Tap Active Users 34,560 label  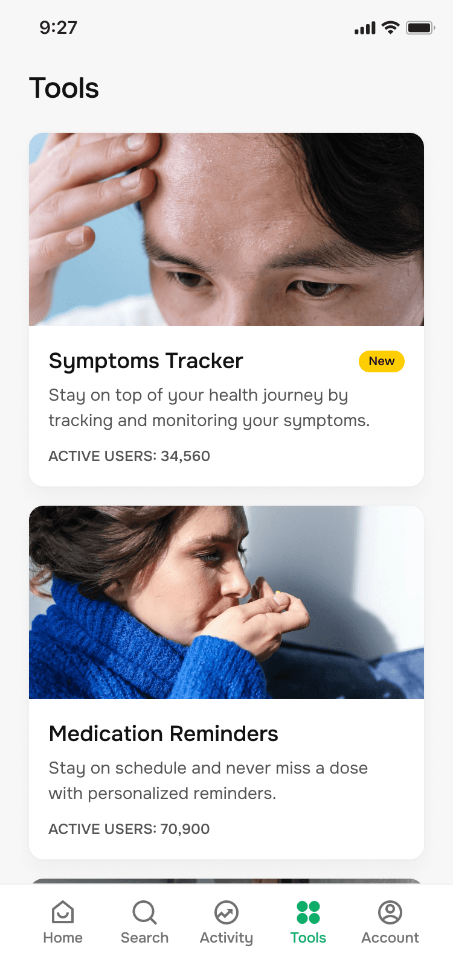[x=129, y=456]
